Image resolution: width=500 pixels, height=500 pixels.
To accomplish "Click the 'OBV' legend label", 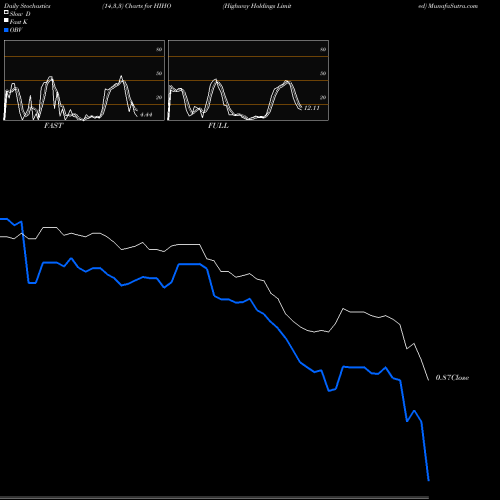I will click(x=16, y=30).
